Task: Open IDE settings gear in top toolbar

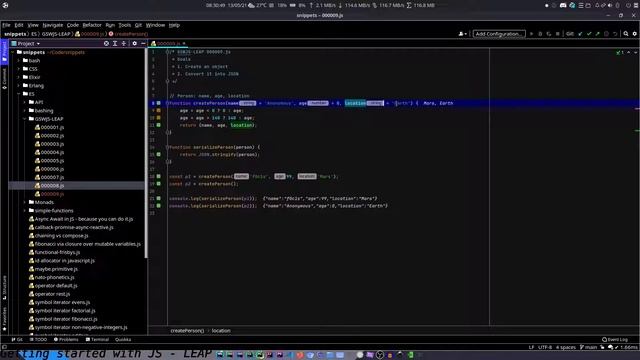Action: tap(635, 34)
